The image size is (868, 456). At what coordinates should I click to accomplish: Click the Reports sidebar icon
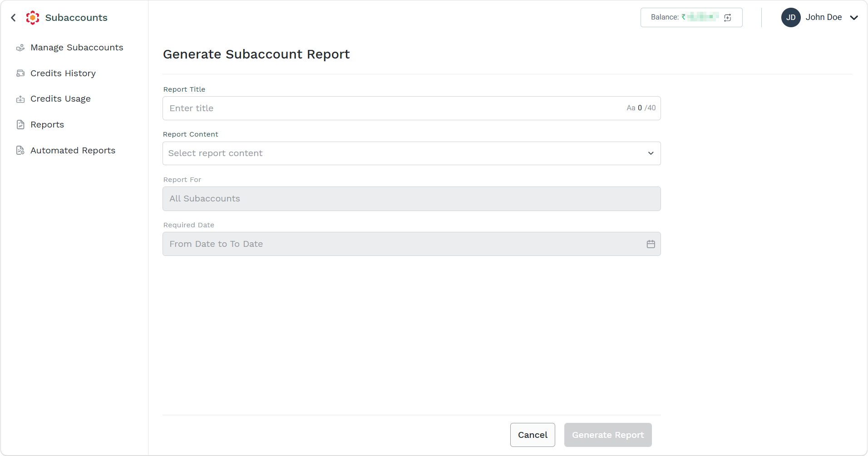coord(20,125)
